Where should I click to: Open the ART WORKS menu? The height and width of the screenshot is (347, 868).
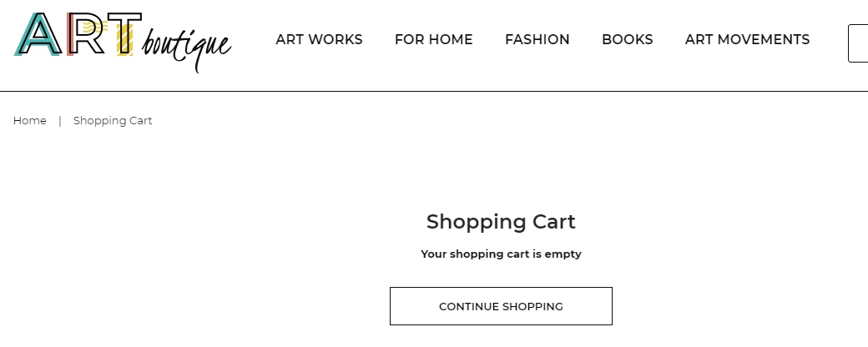[319, 40]
